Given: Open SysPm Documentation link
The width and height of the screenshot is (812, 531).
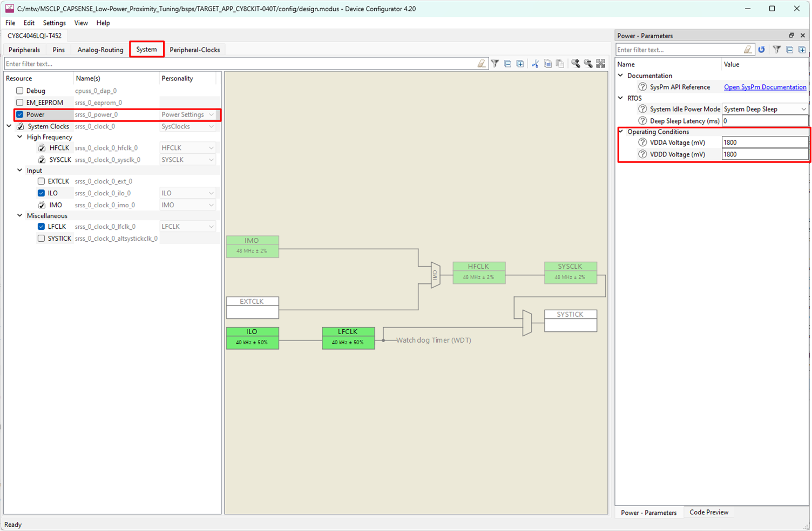Looking at the screenshot, I should 765,87.
